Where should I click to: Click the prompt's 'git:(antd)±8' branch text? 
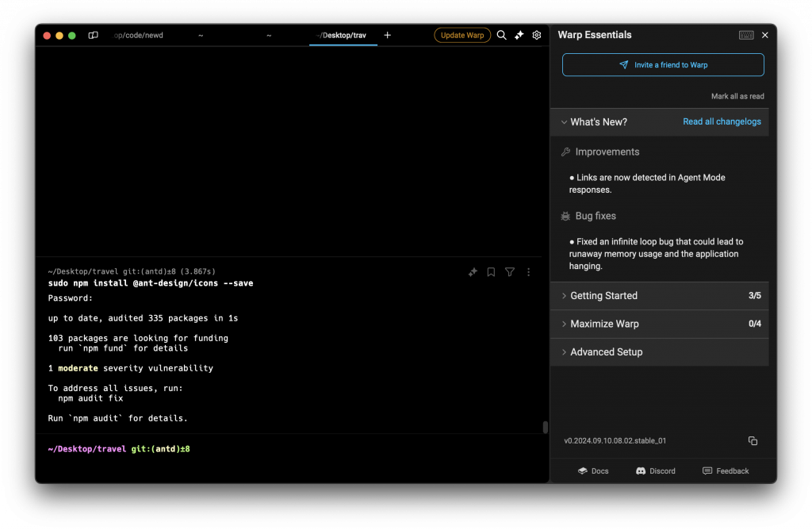pyautogui.click(x=160, y=449)
